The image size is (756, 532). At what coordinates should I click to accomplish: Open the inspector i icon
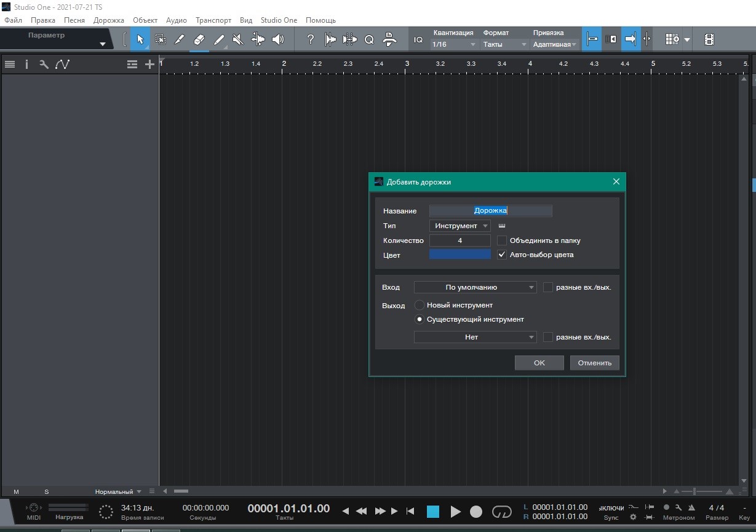point(26,64)
